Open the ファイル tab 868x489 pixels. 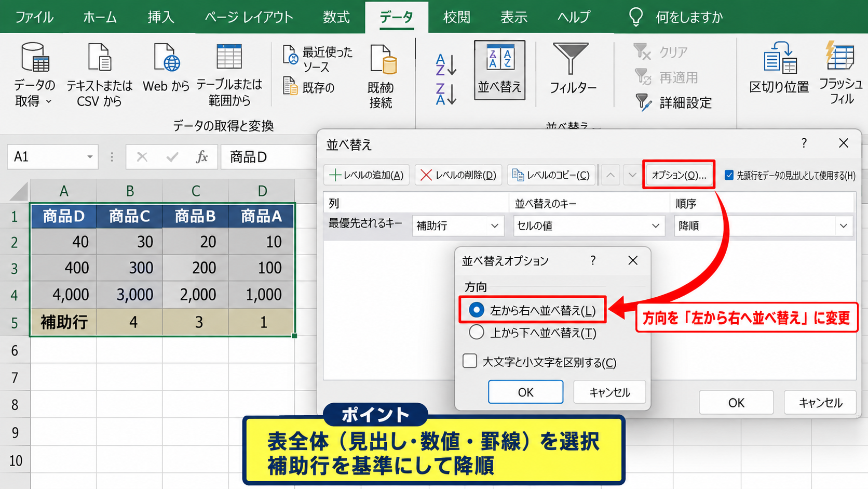pos(34,17)
